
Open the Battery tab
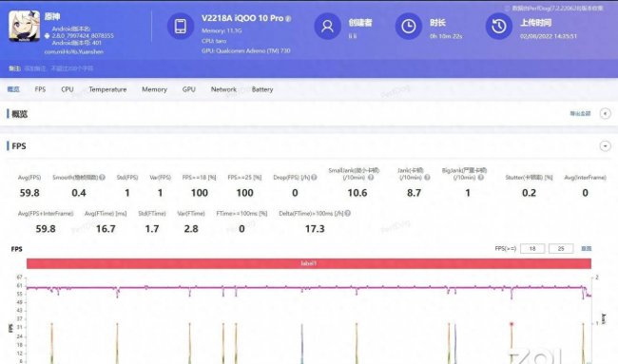pyautogui.click(x=262, y=89)
